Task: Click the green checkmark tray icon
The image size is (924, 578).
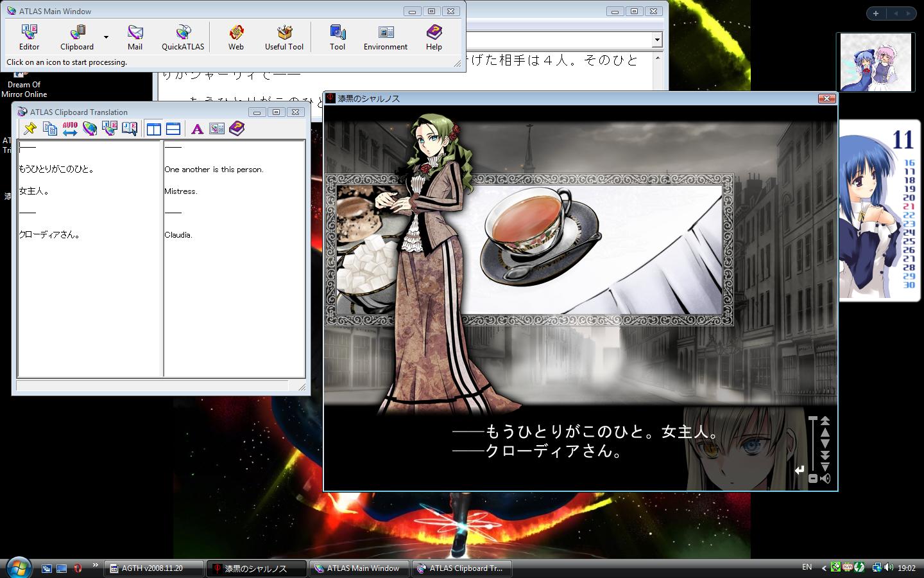Action: [835, 568]
